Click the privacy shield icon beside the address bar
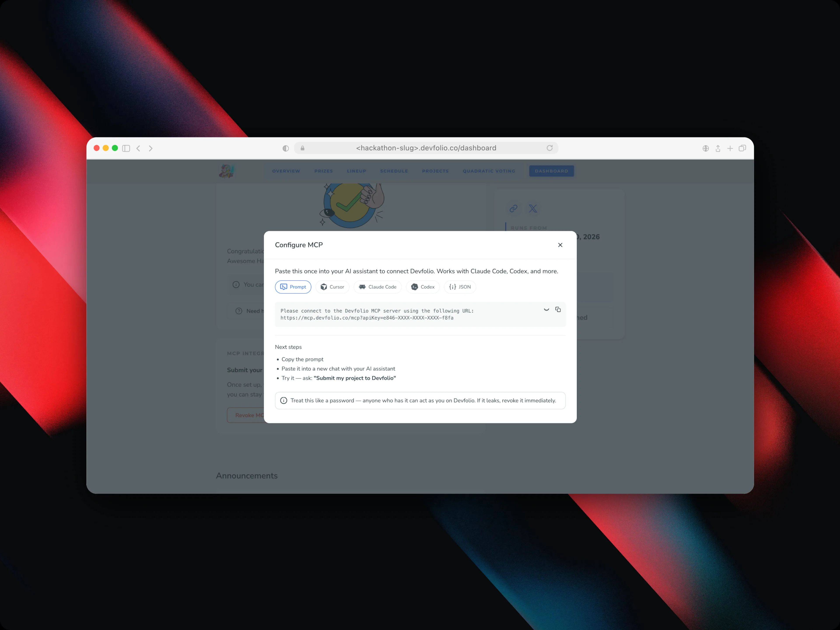840x630 pixels. (x=285, y=148)
